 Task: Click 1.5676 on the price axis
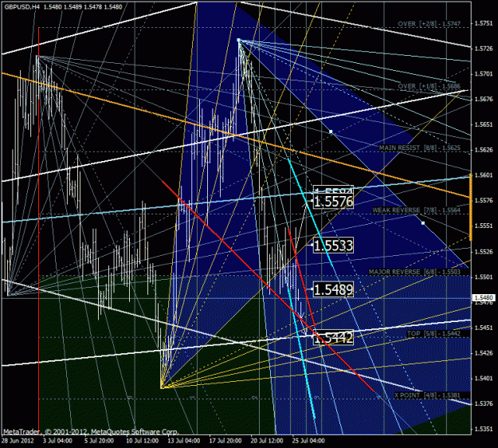[484, 99]
